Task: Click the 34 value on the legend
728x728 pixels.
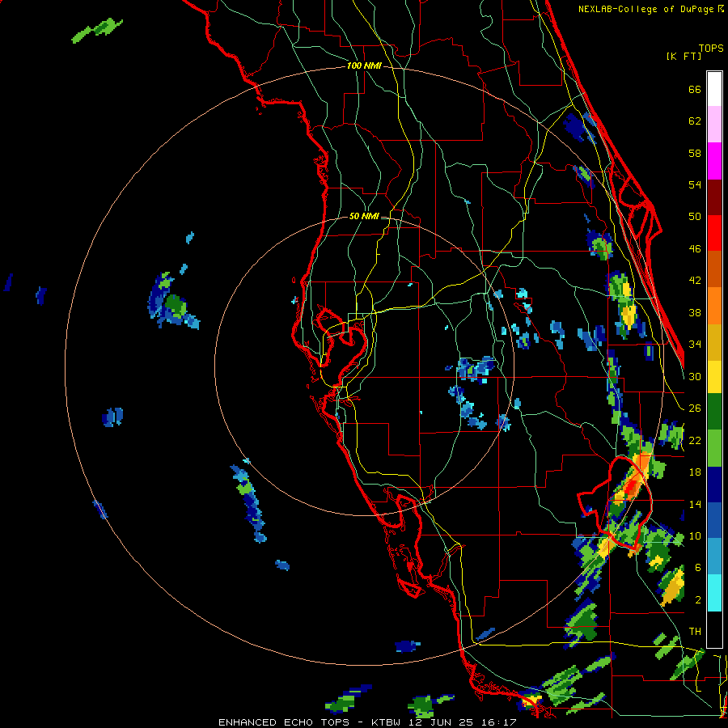Action: coord(695,344)
